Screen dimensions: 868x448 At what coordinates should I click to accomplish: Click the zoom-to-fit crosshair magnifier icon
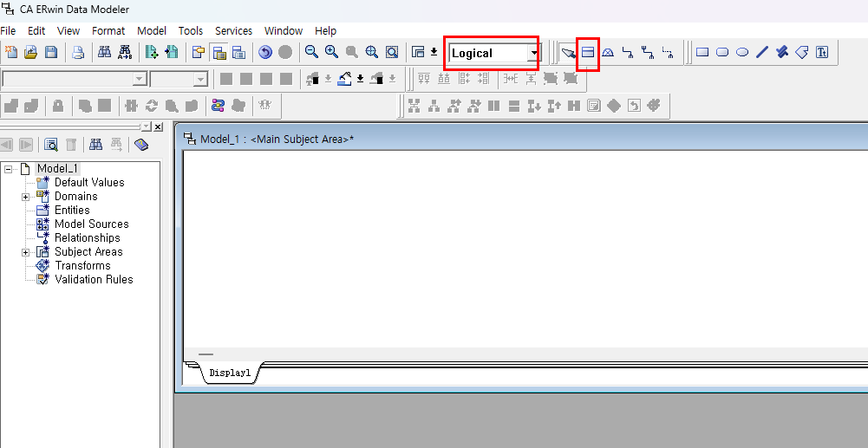371,53
